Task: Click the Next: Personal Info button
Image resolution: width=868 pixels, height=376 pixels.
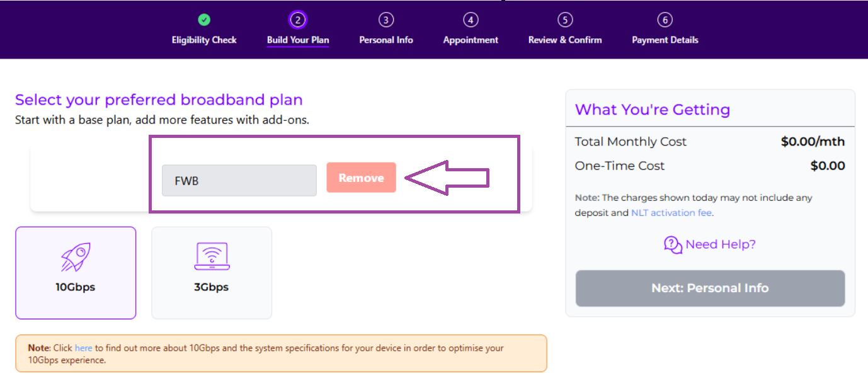Action: (x=710, y=288)
